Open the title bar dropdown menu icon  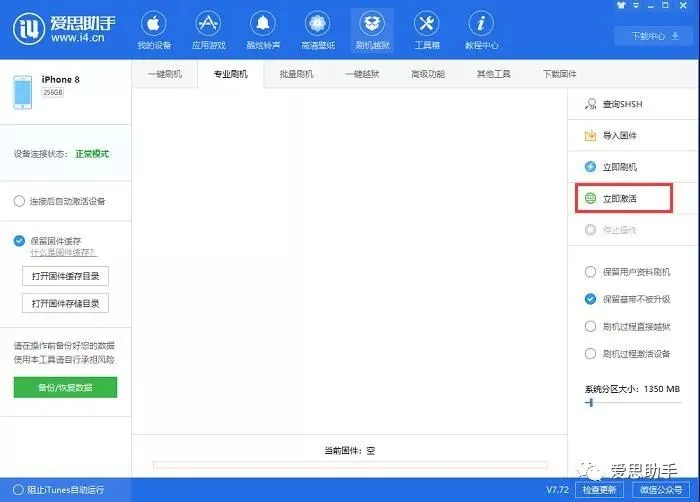(x=636, y=5)
